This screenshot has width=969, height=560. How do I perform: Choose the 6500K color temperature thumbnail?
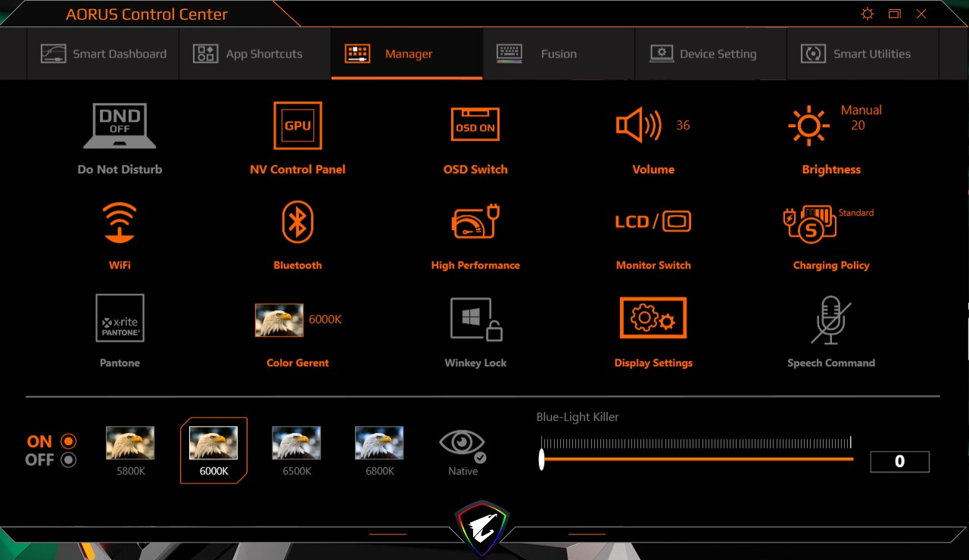click(296, 443)
